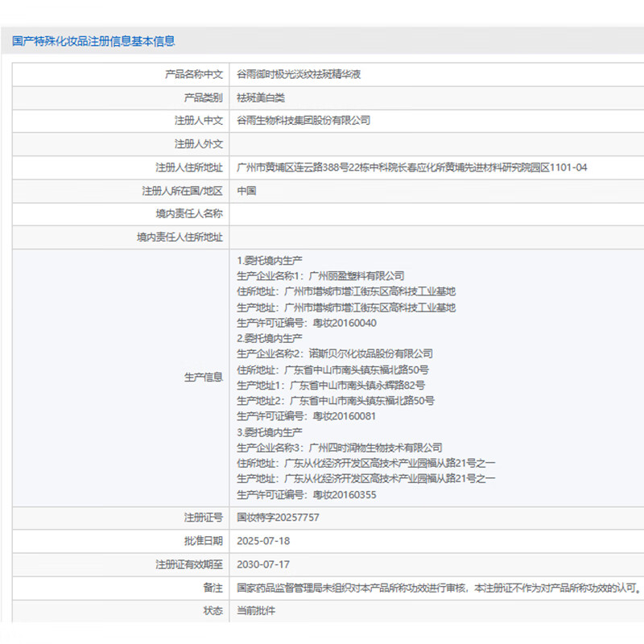The image size is (644, 644).
Task: Click the 当前批件 status value
Action: [x=256, y=611]
